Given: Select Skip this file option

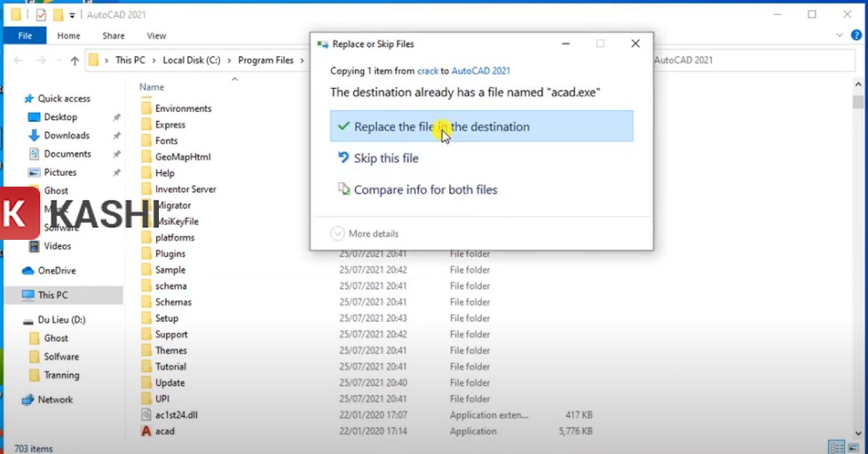Looking at the screenshot, I should click(x=386, y=158).
